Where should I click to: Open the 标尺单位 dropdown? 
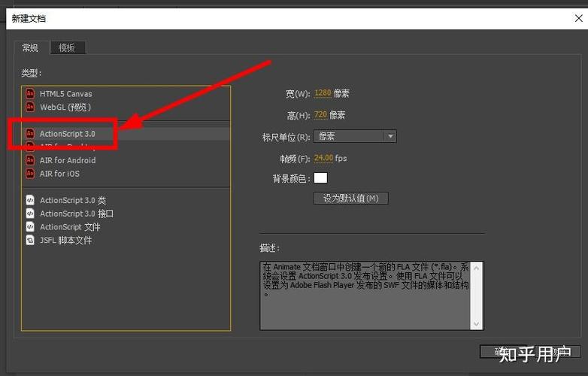point(355,136)
